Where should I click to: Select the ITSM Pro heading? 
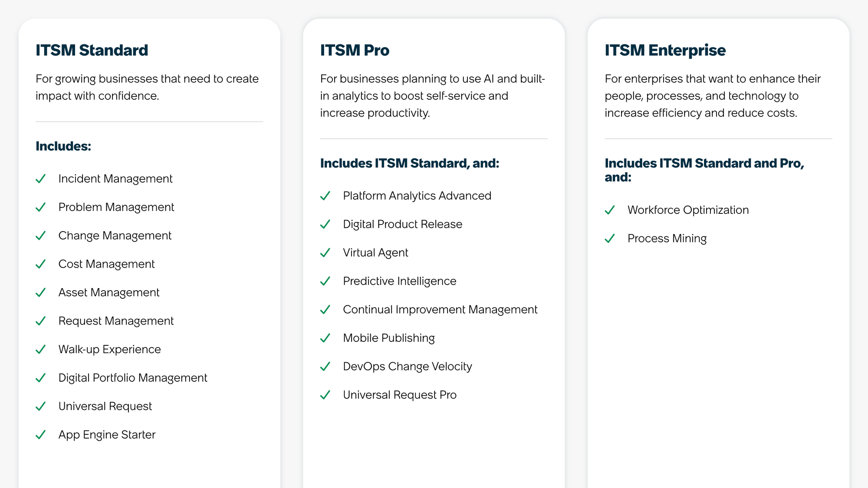[x=355, y=50]
